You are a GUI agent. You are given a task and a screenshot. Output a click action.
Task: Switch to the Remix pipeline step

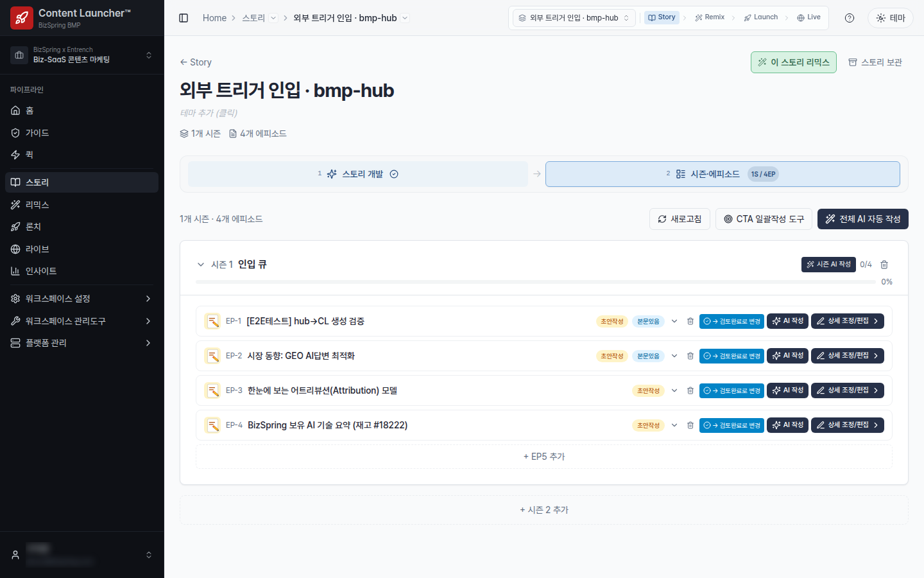[710, 17]
